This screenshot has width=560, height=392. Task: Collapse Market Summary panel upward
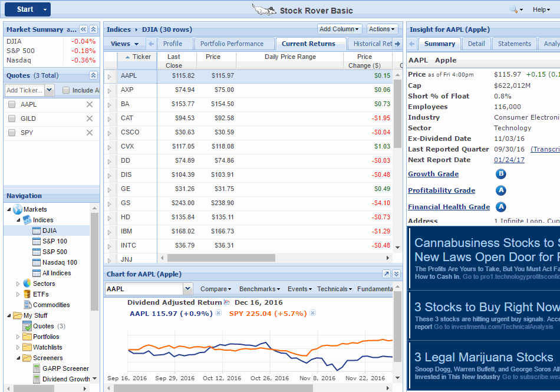point(93,29)
